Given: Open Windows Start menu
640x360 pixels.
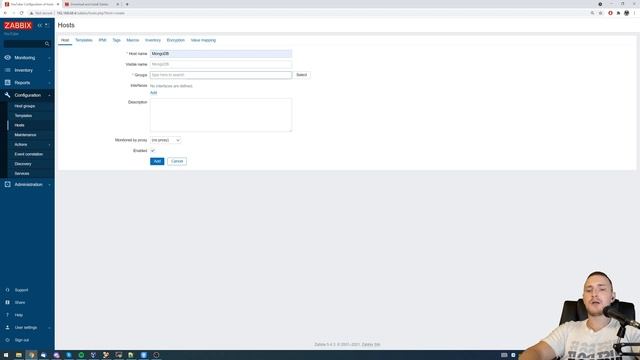Looking at the screenshot, I should tap(6, 355).
